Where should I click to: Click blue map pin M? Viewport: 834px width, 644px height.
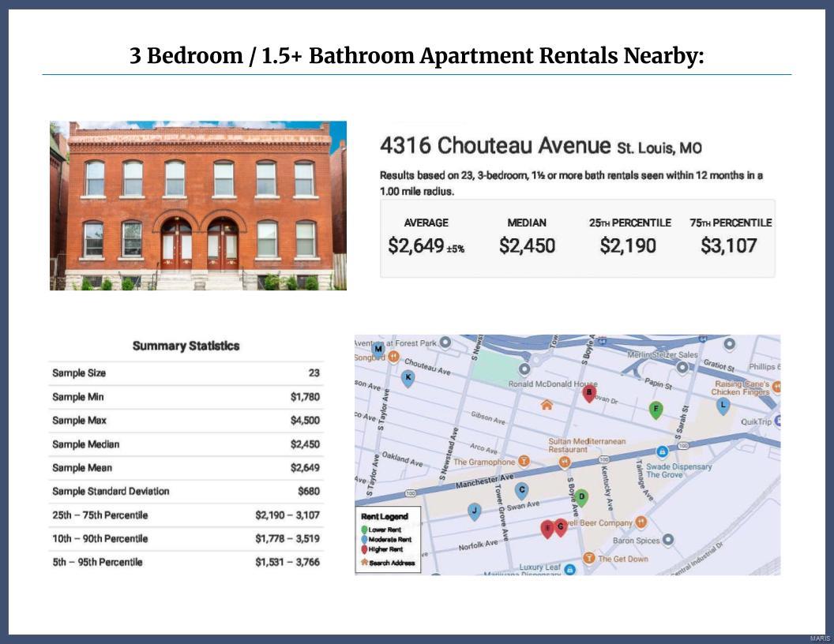point(378,349)
